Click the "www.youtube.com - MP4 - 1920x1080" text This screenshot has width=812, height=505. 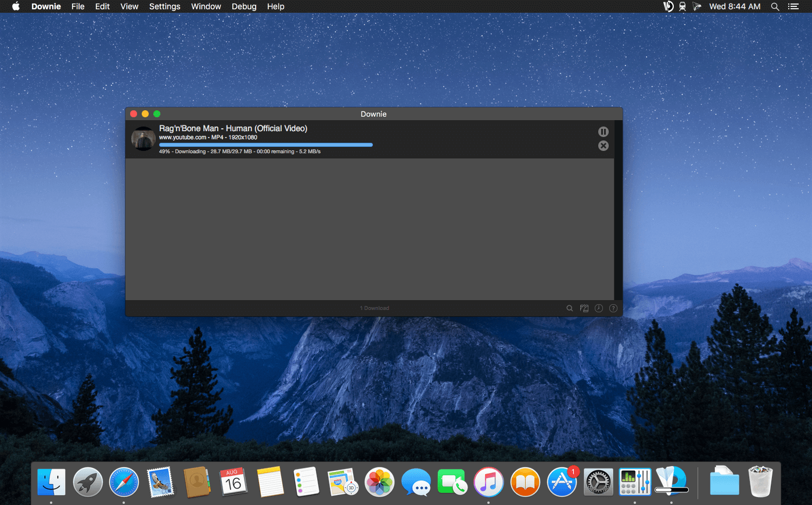(208, 138)
